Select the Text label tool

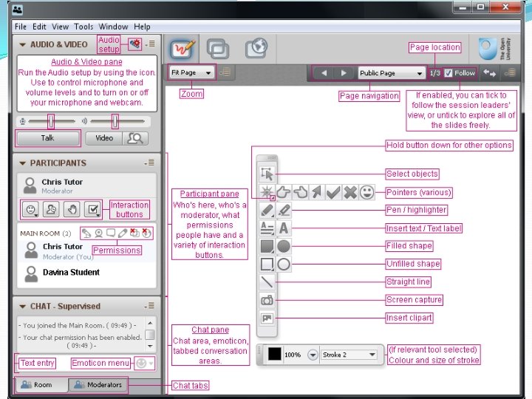click(x=284, y=228)
